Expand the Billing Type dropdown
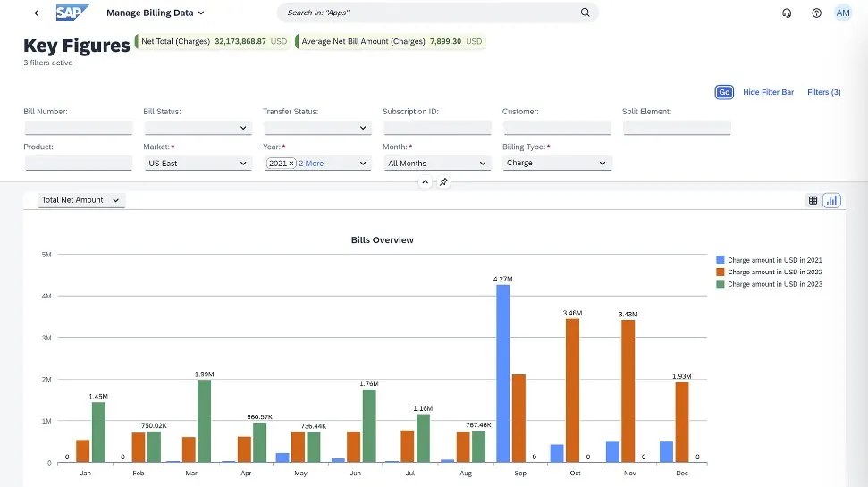This screenshot has height=487, width=868. 556,164
